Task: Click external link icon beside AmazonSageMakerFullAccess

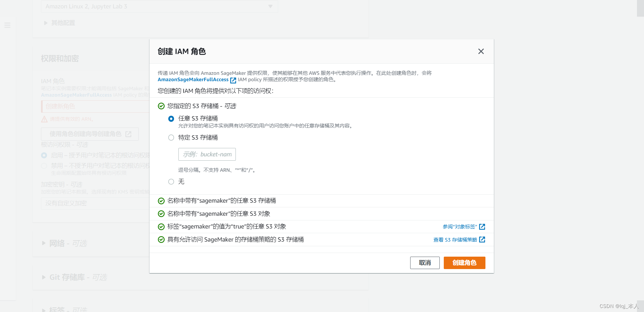Action: (233, 80)
